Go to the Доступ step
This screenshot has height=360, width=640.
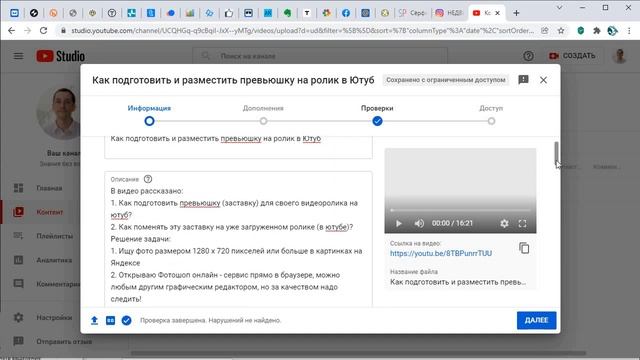(491, 115)
